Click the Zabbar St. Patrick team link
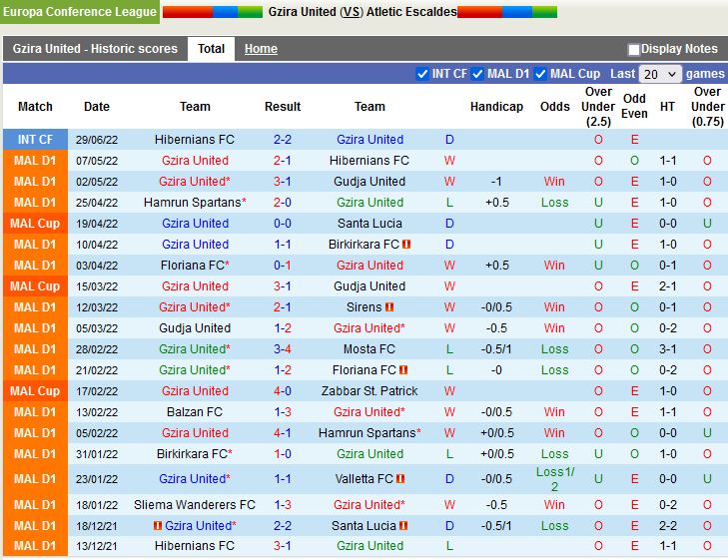Screen dimensions: 728x560 (369, 391)
